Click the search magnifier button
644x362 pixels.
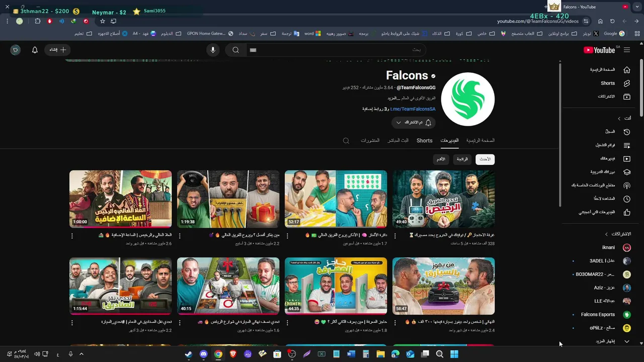point(235,50)
